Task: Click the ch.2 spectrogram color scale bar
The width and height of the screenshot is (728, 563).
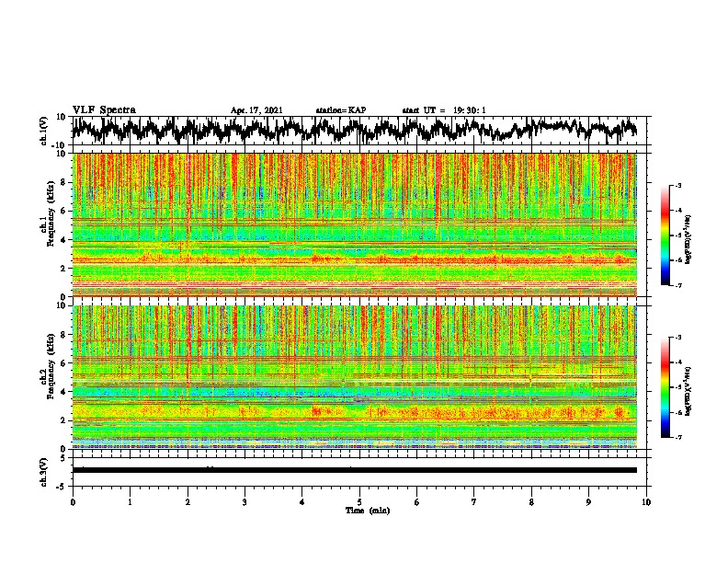Action: click(x=665, y=387)
